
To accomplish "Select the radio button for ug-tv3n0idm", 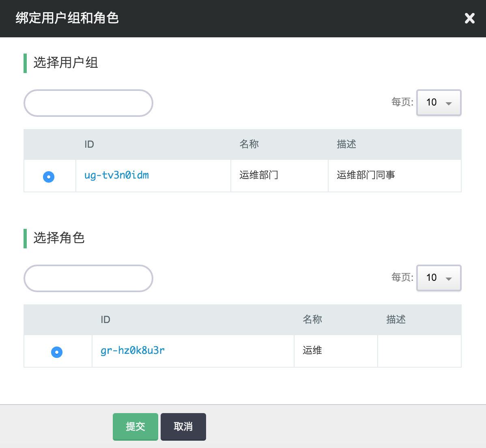I will point(49,177).
